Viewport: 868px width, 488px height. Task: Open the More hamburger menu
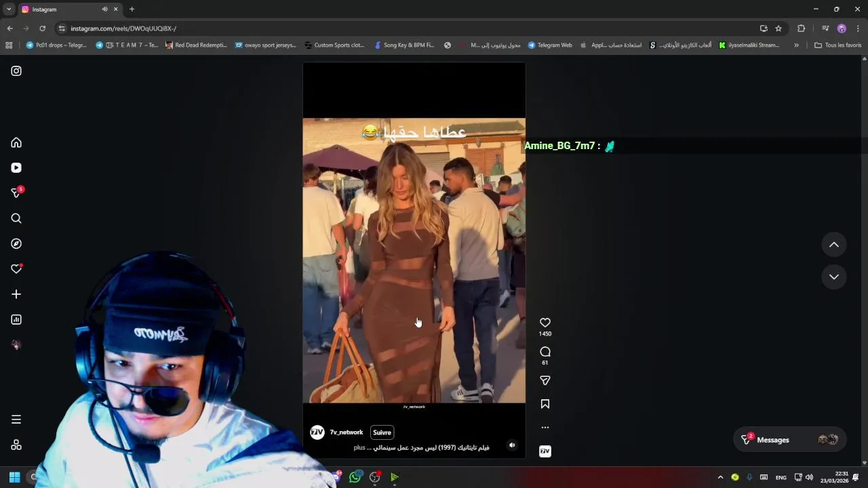click(16, 420)
